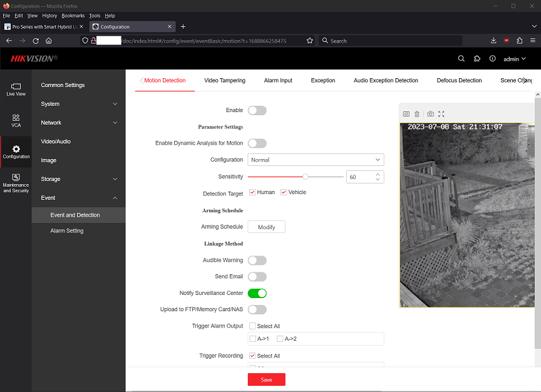Click the Hikvision header search icon
This screenshot has width=541, height=392.
pyautogui.click(x=461, y=59)
